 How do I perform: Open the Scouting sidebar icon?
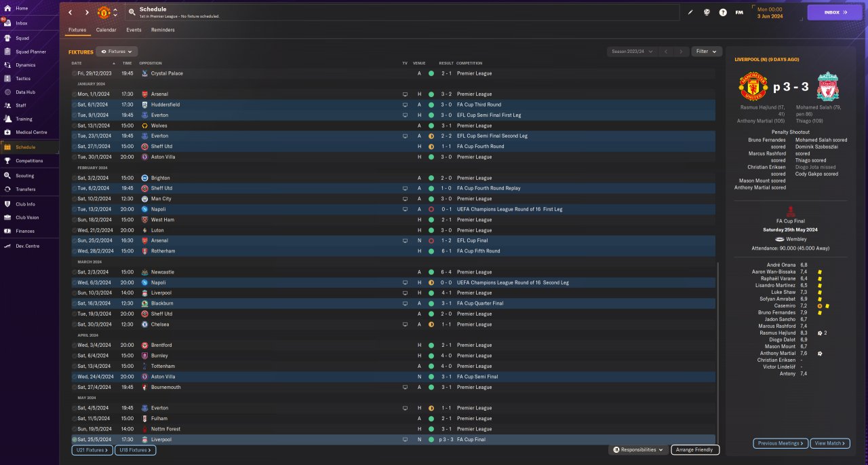coord(7,176)
